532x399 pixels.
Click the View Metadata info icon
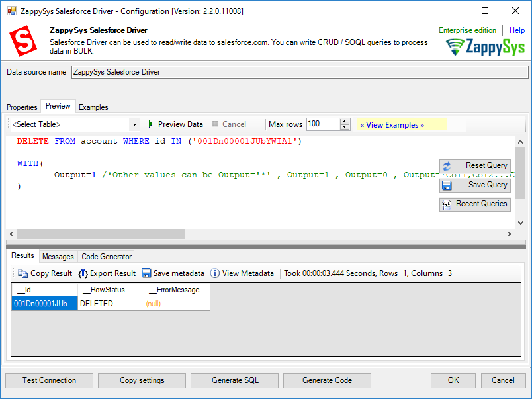[215, 273]
